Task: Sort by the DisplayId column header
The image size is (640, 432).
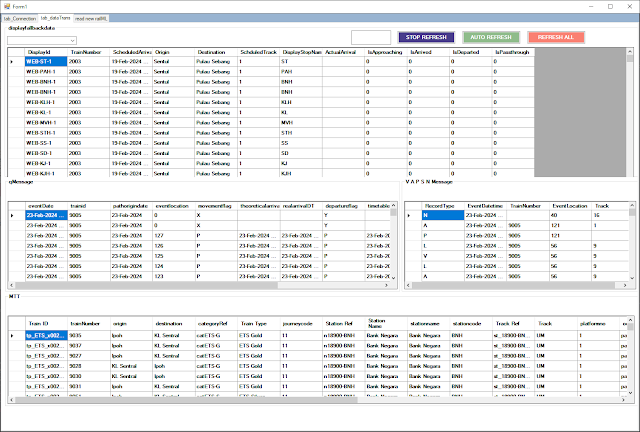Action: point(46,52)
